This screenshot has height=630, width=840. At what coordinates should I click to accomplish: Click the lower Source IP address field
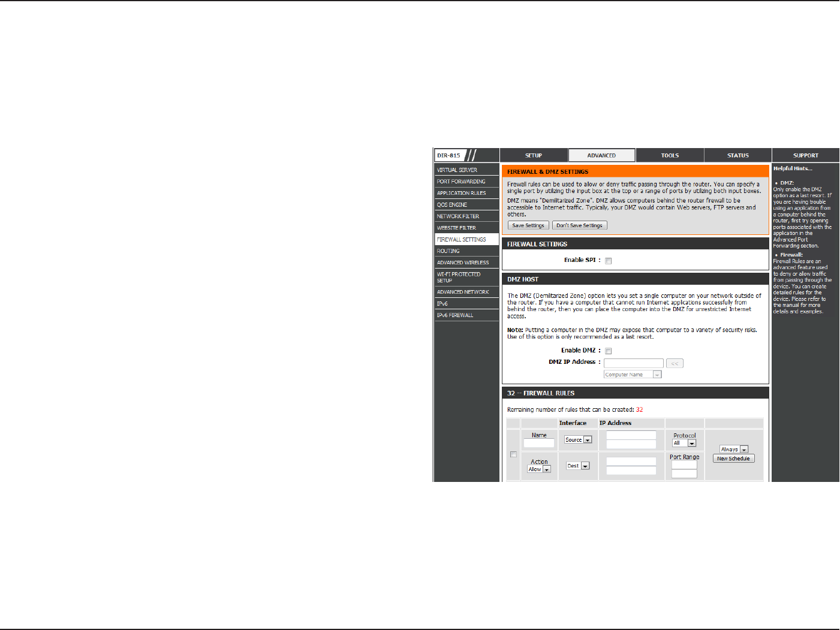631,444
